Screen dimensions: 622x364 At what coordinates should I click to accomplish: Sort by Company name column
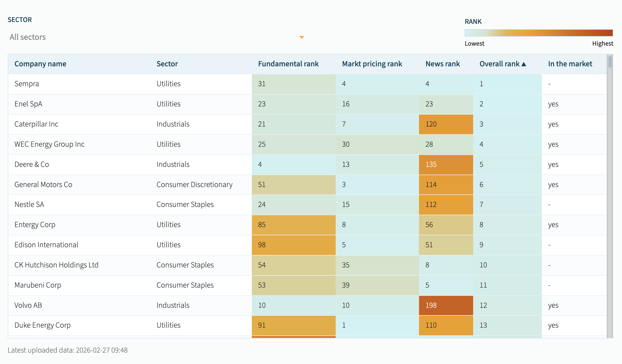[x=40, y=64]
